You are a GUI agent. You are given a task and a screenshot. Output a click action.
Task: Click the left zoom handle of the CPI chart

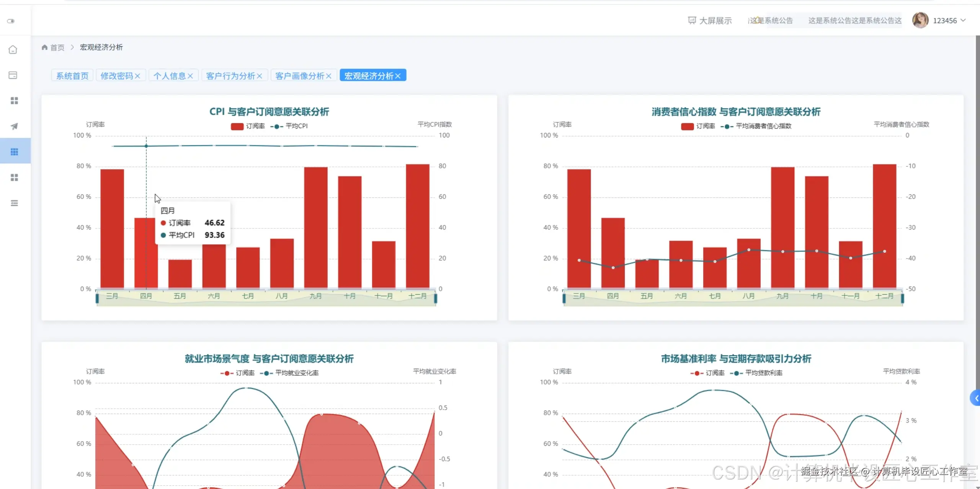(97, 298)
